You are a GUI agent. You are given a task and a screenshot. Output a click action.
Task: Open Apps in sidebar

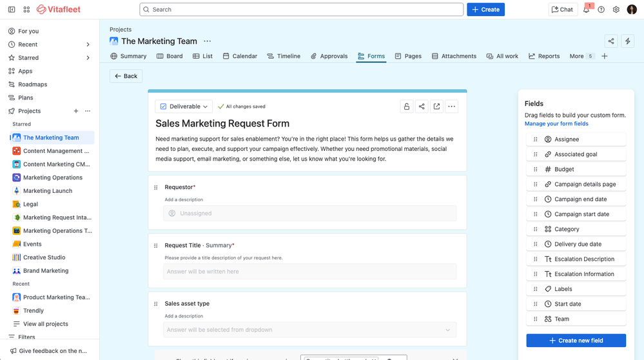(49, 71)
